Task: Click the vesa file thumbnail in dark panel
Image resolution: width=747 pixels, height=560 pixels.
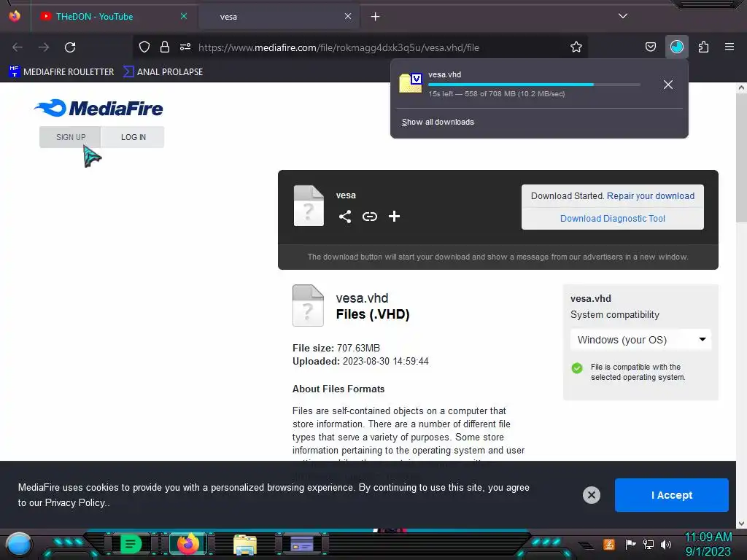Action: 309,206
